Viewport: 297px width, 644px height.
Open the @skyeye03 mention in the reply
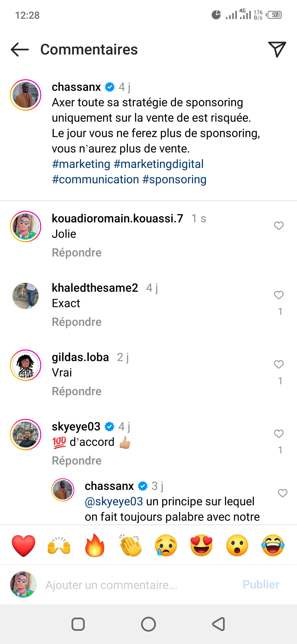[x=114, y=501]
